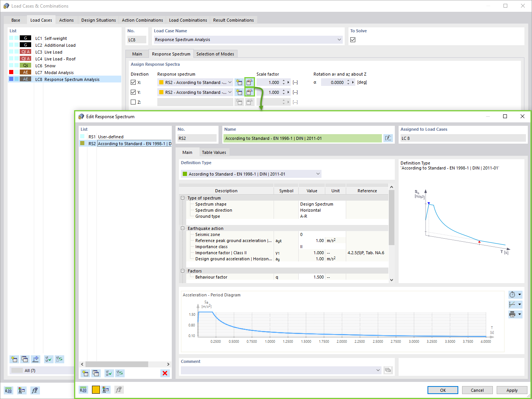Open display colors icon in Edit Response Spectrum dialog
The height and width of the screenshot is (399, 532).
[106, 389]
